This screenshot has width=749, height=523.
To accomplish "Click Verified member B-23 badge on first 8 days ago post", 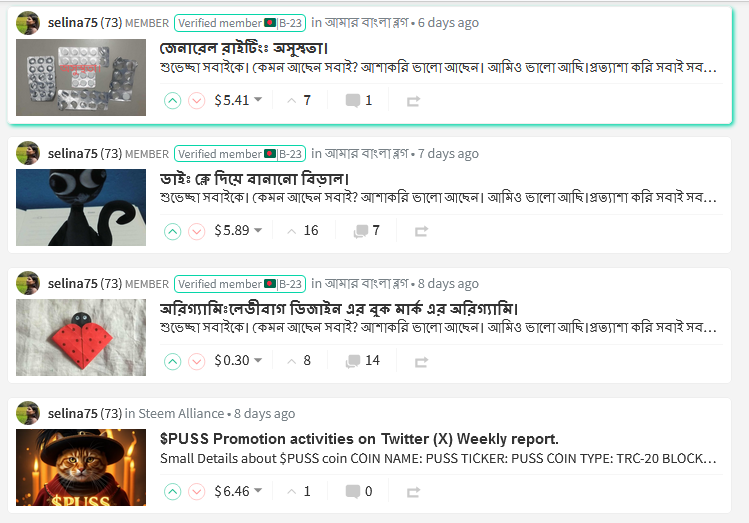I will pyautogui.click(x=240, y=284).
